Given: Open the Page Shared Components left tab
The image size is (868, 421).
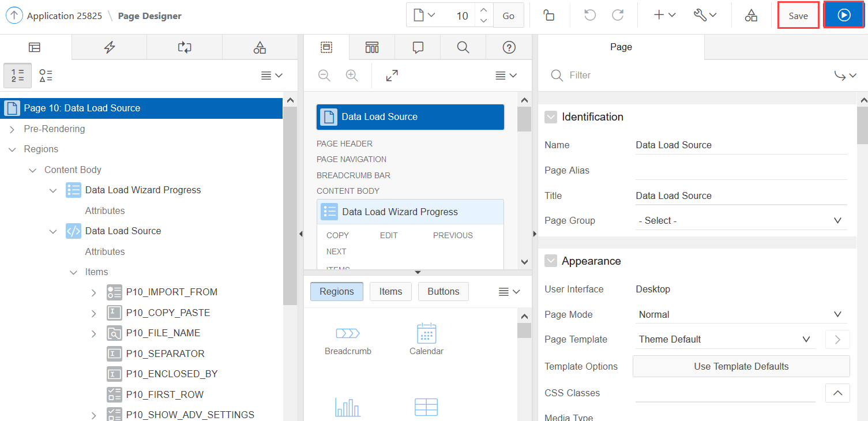Looking at the screenshot, I should click(x=260, y=47).
